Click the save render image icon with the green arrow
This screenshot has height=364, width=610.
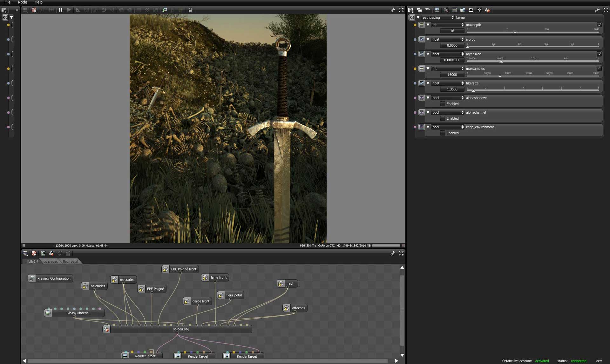pyautogui.click(x=164, y=10)
